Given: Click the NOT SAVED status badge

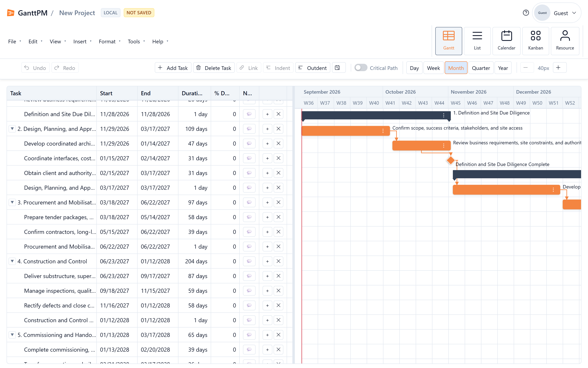Looking at the screenshot, I should [139, 13].
